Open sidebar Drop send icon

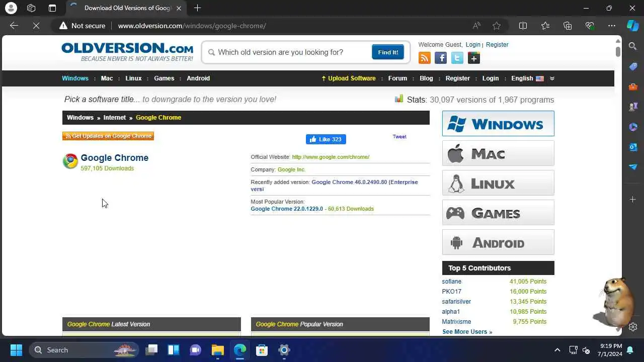point(633,167)
